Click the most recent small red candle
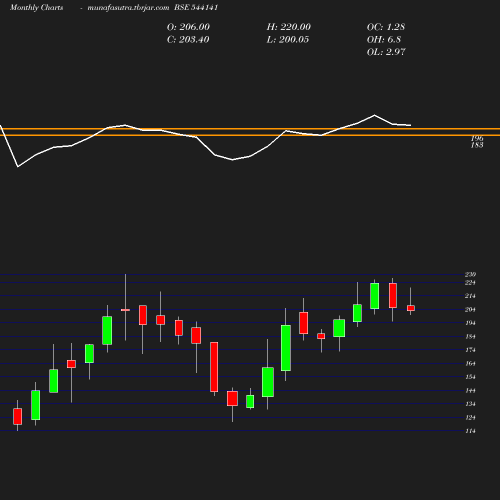Viewport: 500px width, 500px height. [411, 308]
